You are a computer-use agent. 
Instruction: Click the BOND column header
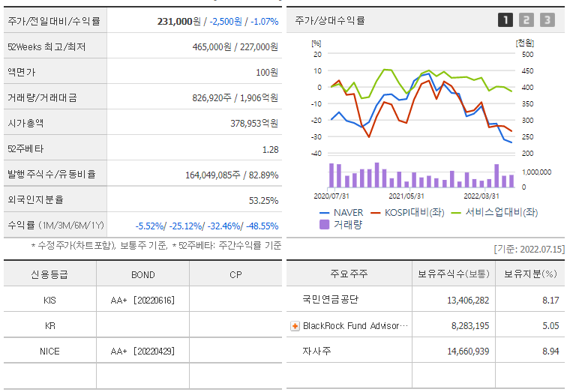click(x=142, y=275)
